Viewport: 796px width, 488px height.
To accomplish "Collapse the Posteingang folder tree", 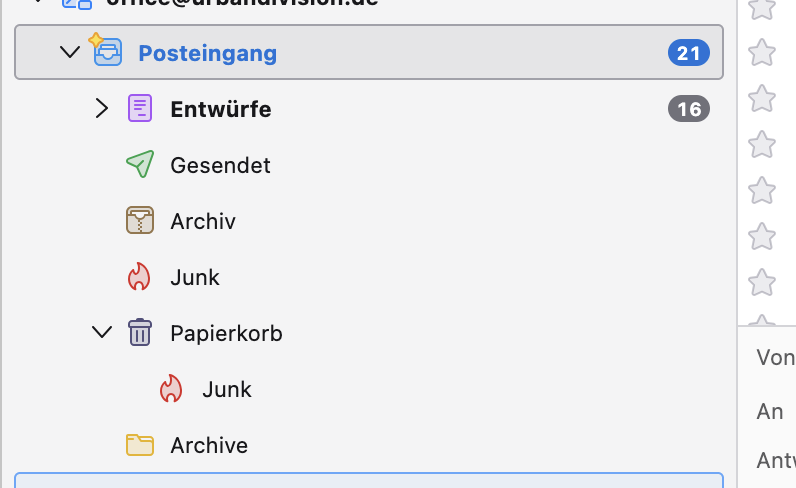I will click(x=69, y=52).
